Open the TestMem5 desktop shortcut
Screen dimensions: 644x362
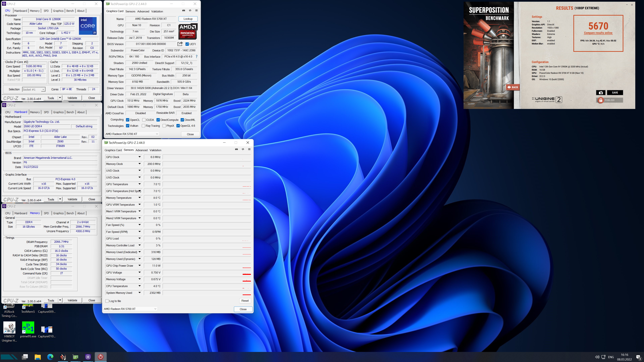point(28,309)
